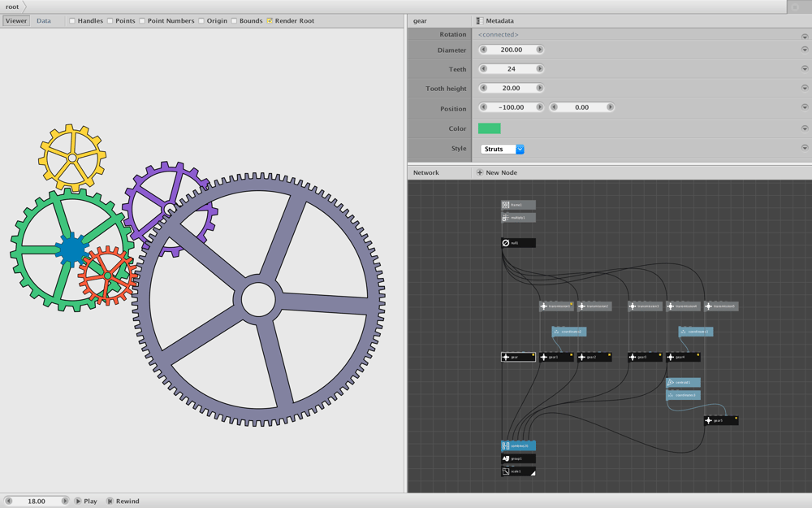Select the gear3 node
Image resolution: width=812 pixels, height=508 pixels.
coord(646,357)
